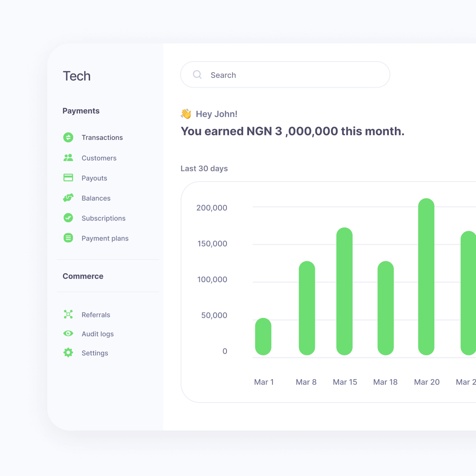Screen dimensions: 476x476
Task: Click the earnings headline NGN 3,000,000
Action: click(x=293, y=131)
